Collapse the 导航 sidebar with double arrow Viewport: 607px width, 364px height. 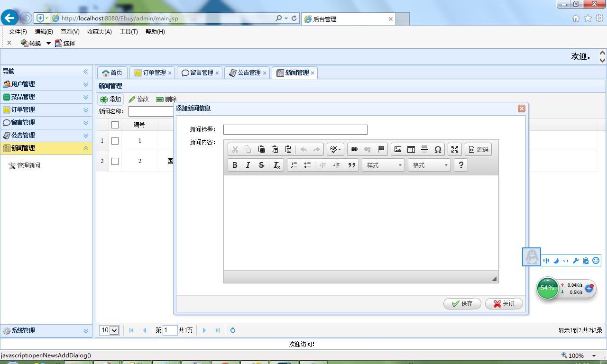[86, 72]
